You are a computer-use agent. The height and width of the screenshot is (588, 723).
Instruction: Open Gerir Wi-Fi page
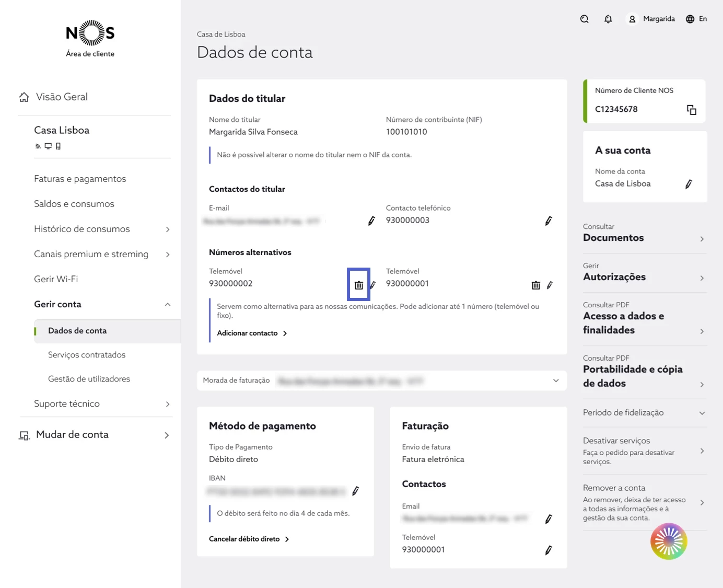(x=56, y=279)
